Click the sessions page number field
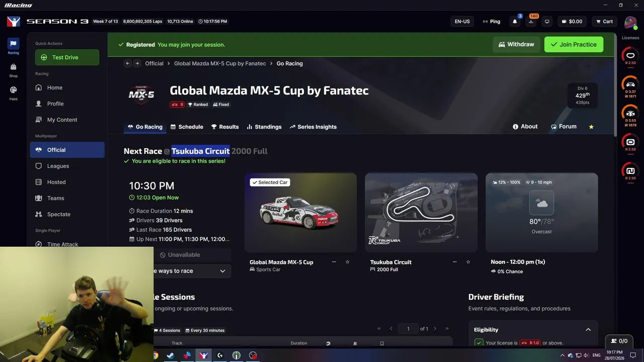644x362 pixels. click(x=408, y=329)
